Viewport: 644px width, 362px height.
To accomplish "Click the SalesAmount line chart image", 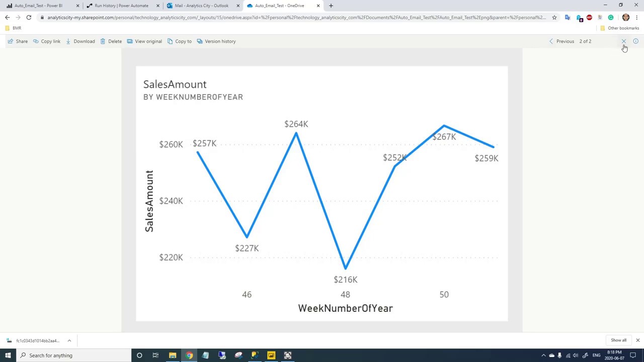I will tap(321, 194).
